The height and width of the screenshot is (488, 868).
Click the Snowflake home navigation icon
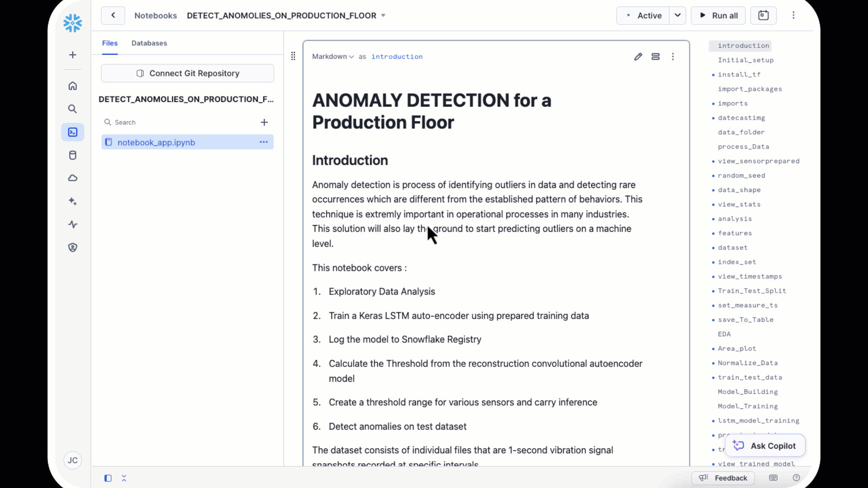click(72, 86)
